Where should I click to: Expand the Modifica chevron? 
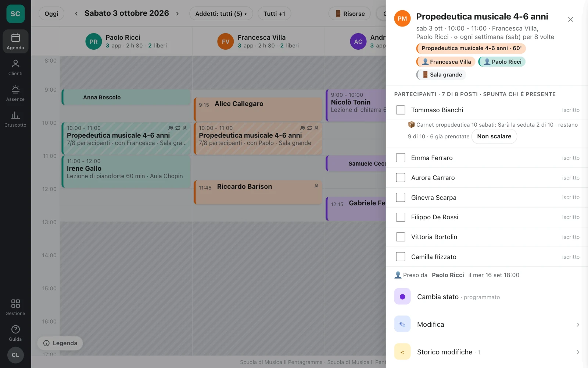coord(578,325)
